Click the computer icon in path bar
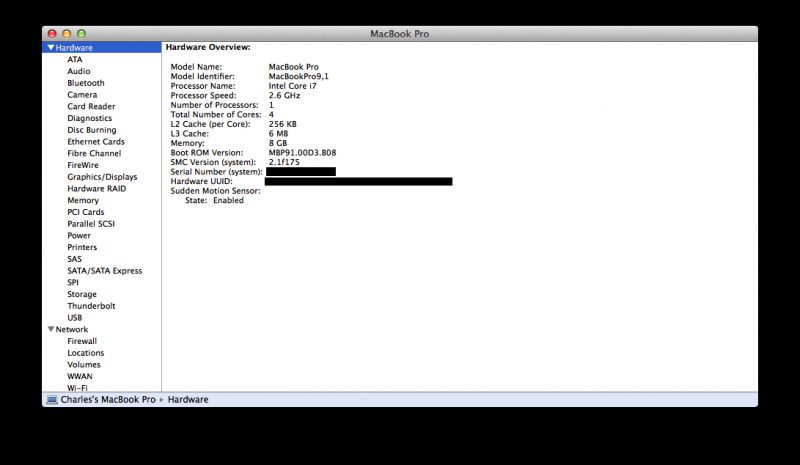 tap(52, 400)
